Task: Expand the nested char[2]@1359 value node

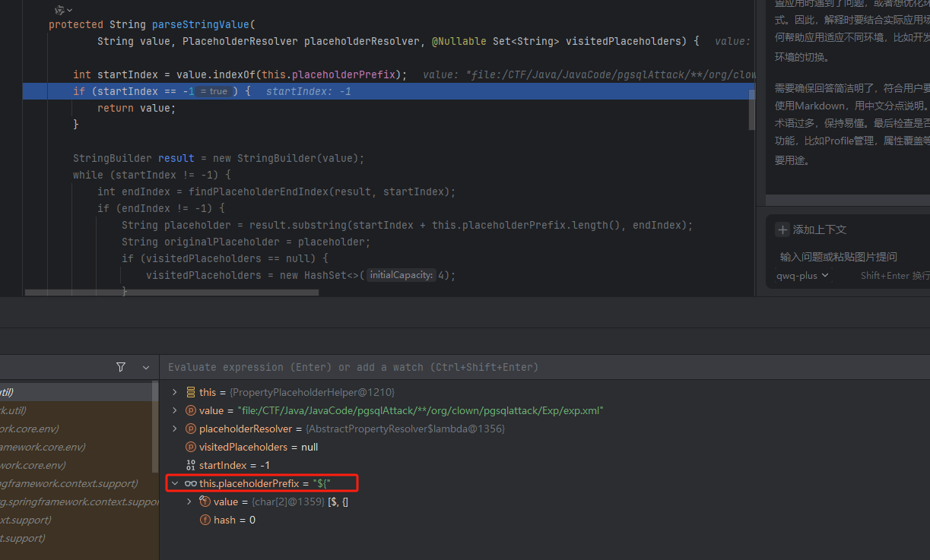Action: (189, 501)
